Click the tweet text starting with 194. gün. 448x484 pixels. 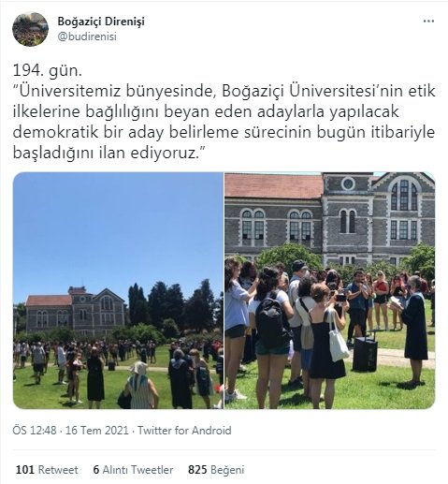pyautogui.click(x=224, y=111)
